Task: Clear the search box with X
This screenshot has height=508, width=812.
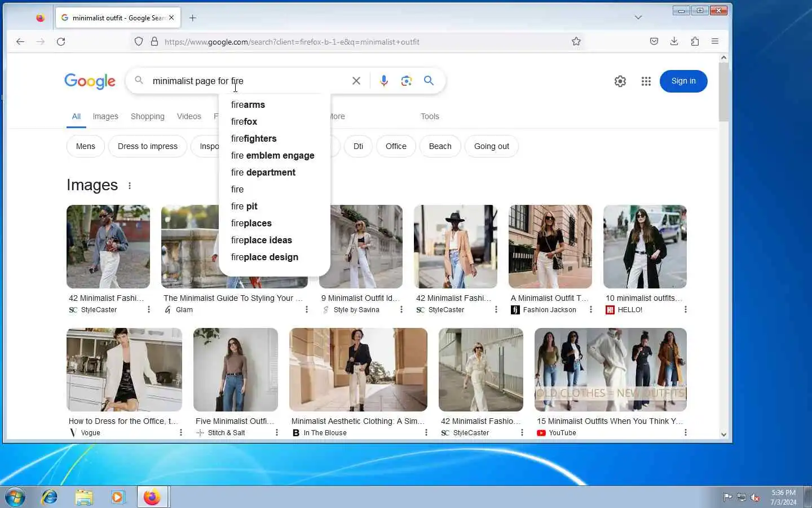Action: (x=356, y=81)
